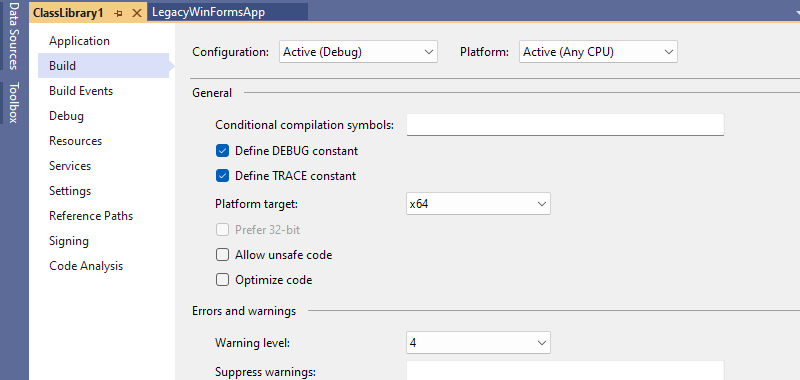
Task: Click the Conditional compilation symbols field
Action: coord(565,125)
